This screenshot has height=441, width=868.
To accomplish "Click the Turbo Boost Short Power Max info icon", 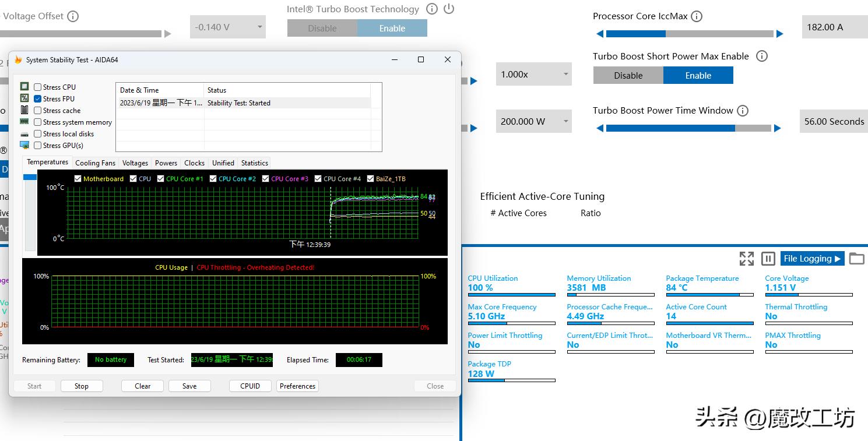I will [761, 57].
